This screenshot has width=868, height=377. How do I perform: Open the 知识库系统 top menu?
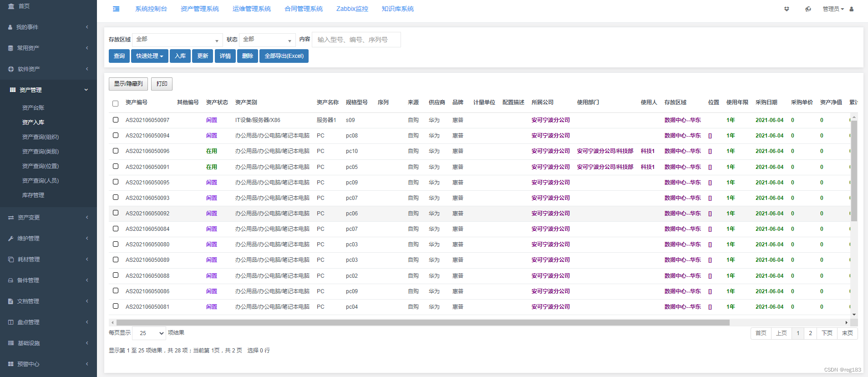click(x=398, y=9)
